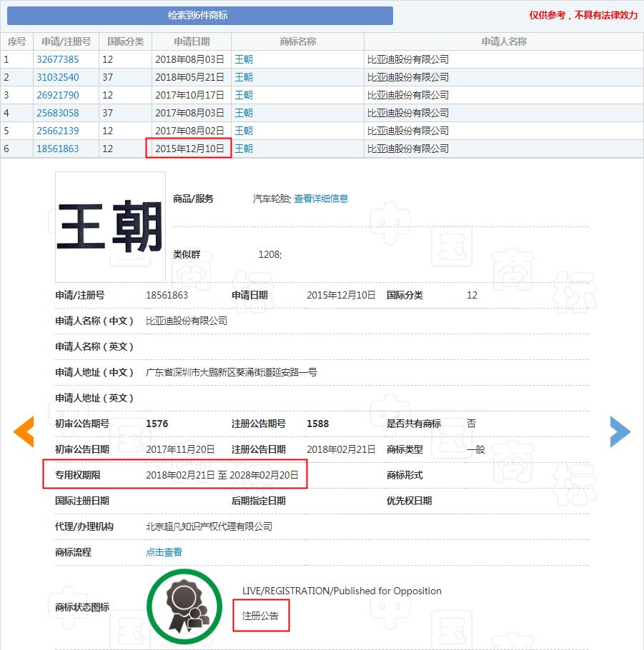Click class value 37 in row 2
The width and height of the screenshot is (644, 650).
tap(108, 77)
